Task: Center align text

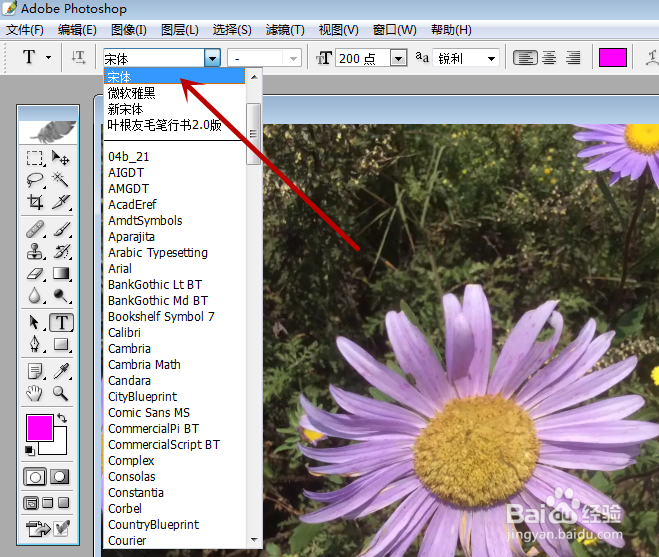Action: tap(549, 57)
